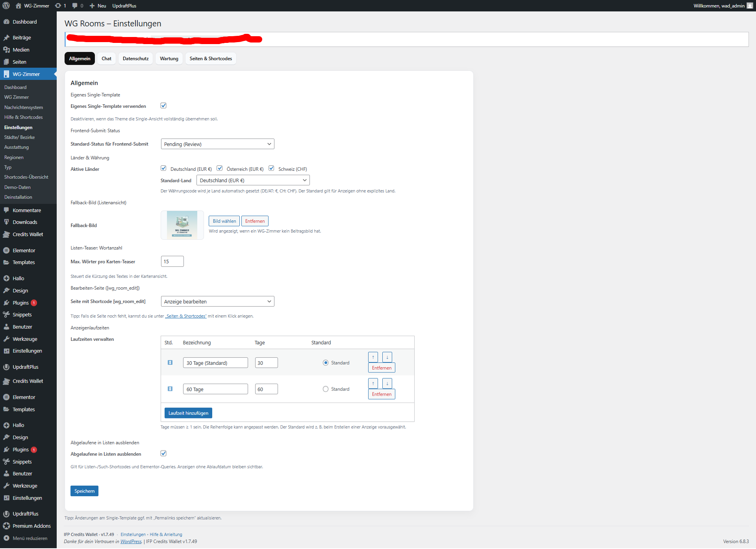Click drag handle of 60 Tage row
The height and width of the screenshot is (549, 756).
click(x=170, y=389)
